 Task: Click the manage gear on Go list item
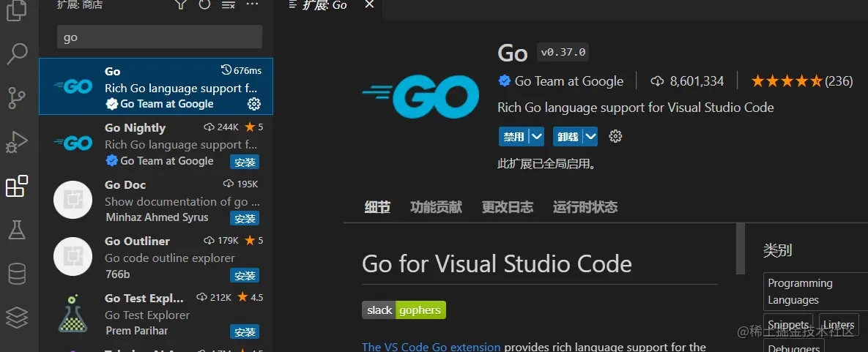pos(253,103)
